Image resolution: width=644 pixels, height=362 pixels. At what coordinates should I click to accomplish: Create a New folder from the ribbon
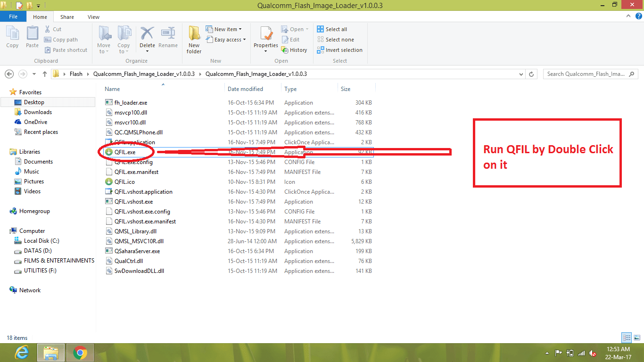(194, 40)
